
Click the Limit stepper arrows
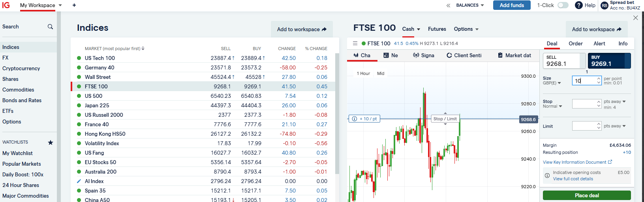(599, 126)
